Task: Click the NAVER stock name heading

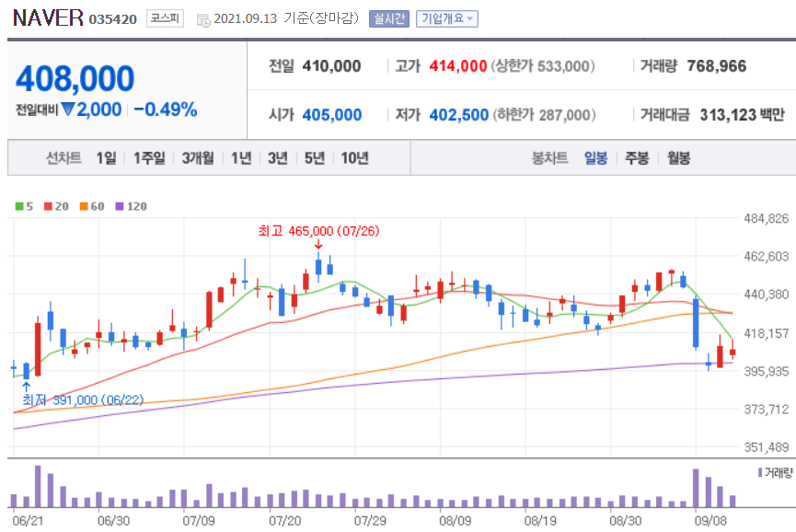Action: point(48,17)
